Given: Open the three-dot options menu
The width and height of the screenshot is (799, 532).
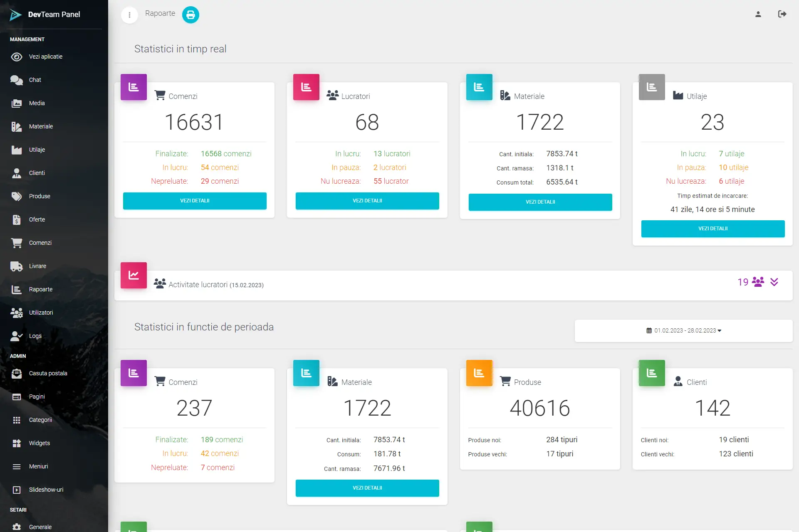Looking at the screenshot, I should pos(129,15).
